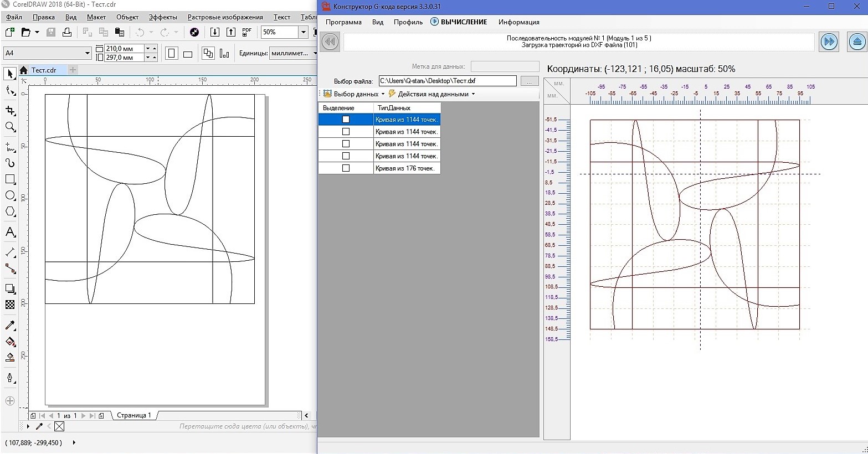This screenshot has width=868, height=454.
Task: Tick checkbox of the 176-point curve row
Action: [x=346, y=168]
